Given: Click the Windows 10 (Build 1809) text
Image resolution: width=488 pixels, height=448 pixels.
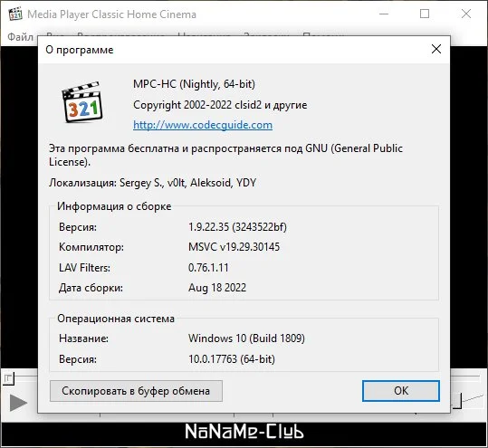Looking at the screenshot, I should coord(246,338).
